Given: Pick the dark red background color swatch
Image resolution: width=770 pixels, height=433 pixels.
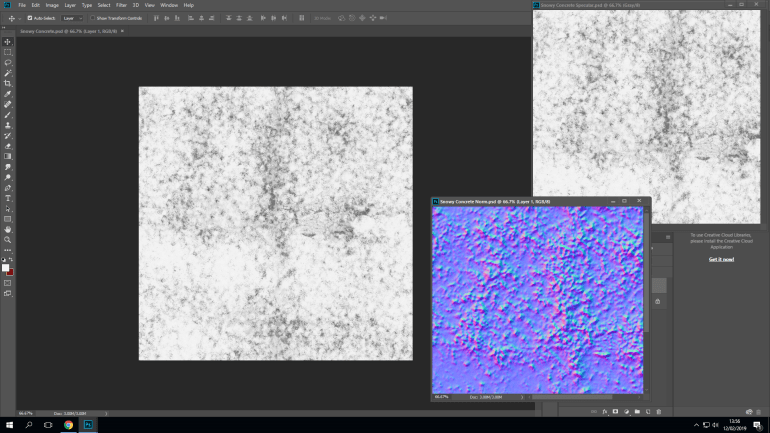Looking at the screenshot, I should click(11, 273).
